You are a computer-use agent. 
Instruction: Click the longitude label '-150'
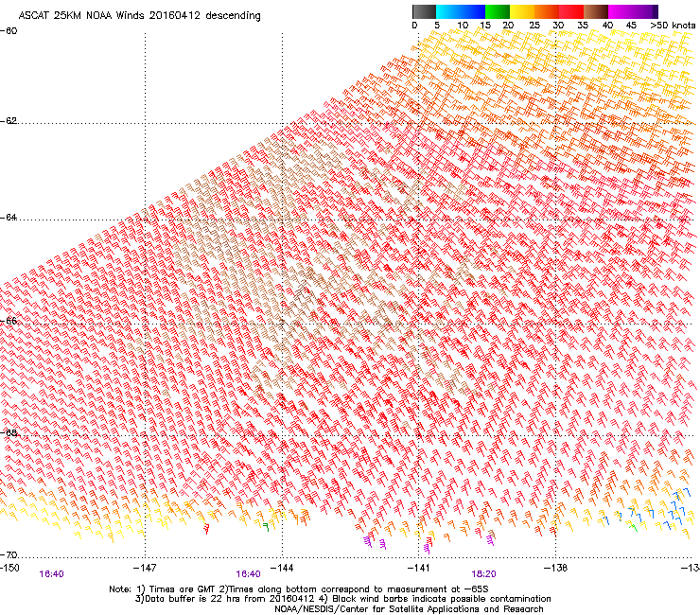click(x=9, y=568)
